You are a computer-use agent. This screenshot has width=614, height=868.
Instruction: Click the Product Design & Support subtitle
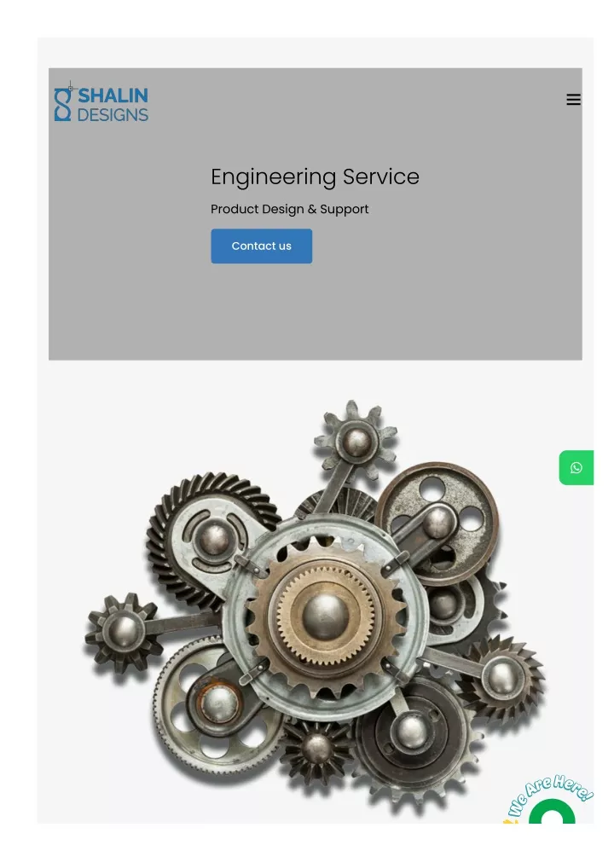[x=290, y=209]
